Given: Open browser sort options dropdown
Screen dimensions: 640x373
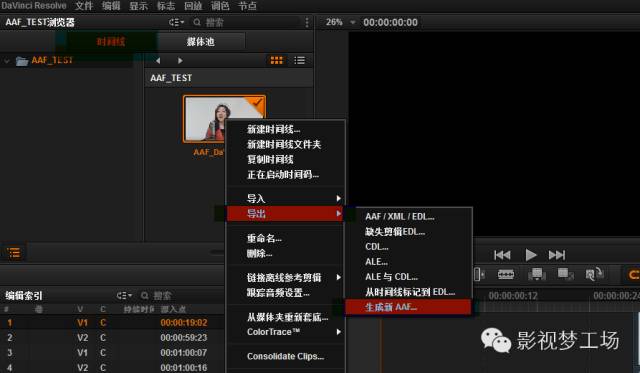Looking at the screenshot, I should 176,22.
